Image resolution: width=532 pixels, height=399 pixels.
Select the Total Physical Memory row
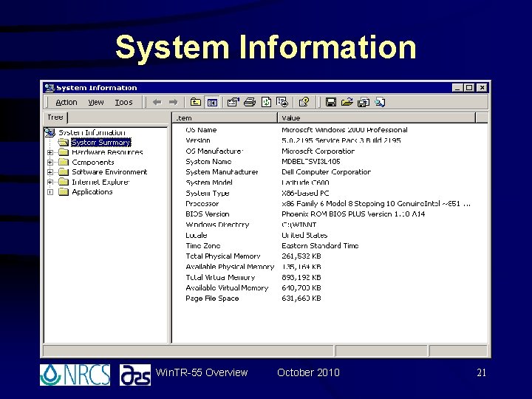pos(330,256)
